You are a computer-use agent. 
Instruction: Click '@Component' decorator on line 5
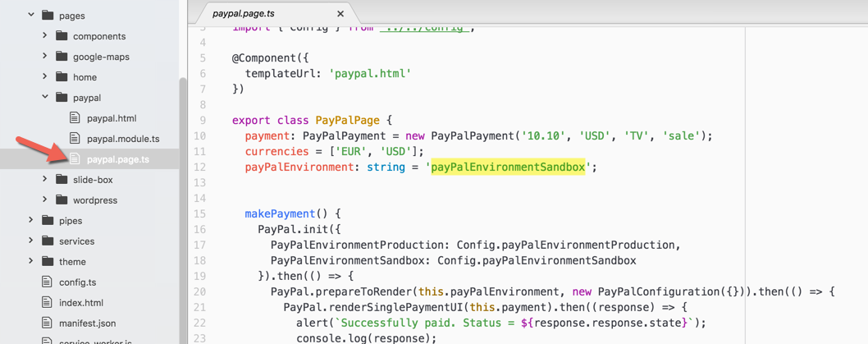pos(264,58)
